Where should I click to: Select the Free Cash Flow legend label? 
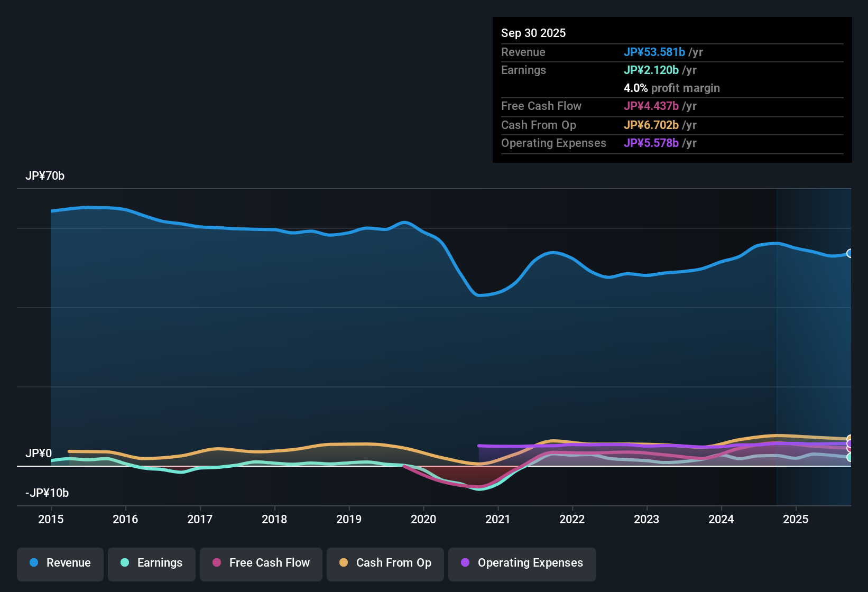point(269,563)
